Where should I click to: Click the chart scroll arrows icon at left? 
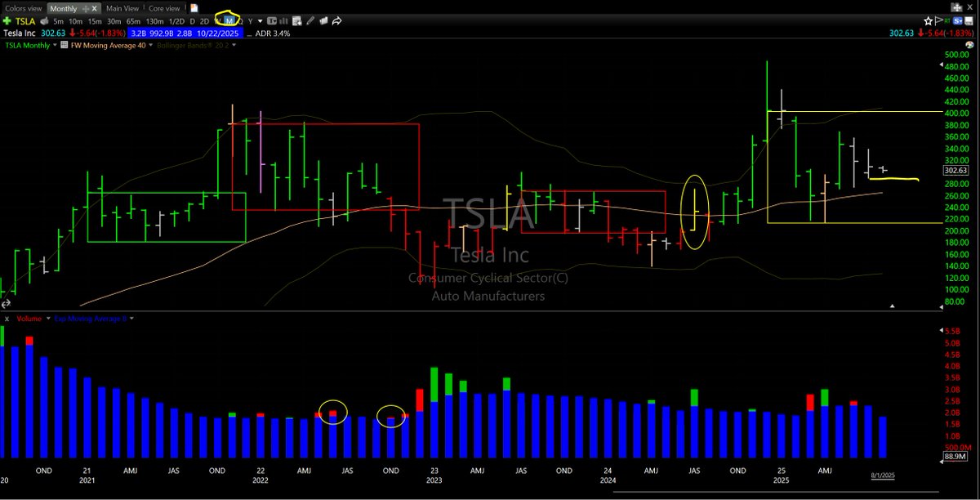click(x=6, y=304)
